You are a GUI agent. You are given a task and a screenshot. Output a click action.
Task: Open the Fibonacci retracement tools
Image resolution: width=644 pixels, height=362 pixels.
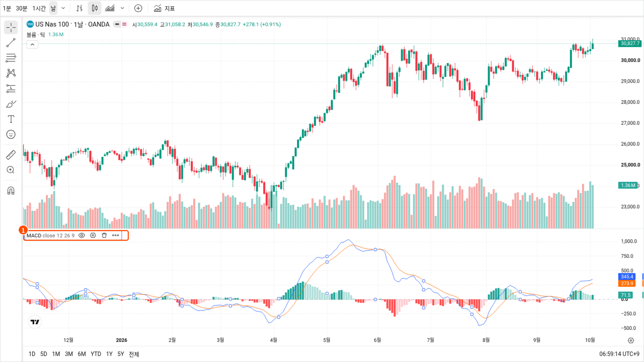pos(11,58)
